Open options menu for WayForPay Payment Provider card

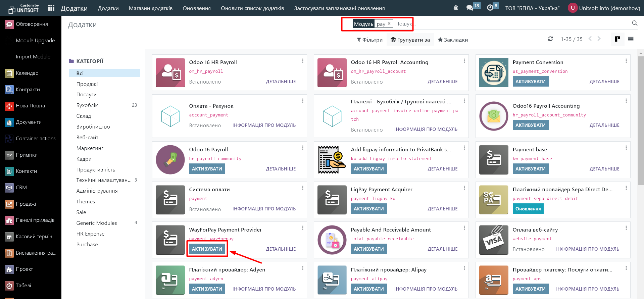coord(302,228)
